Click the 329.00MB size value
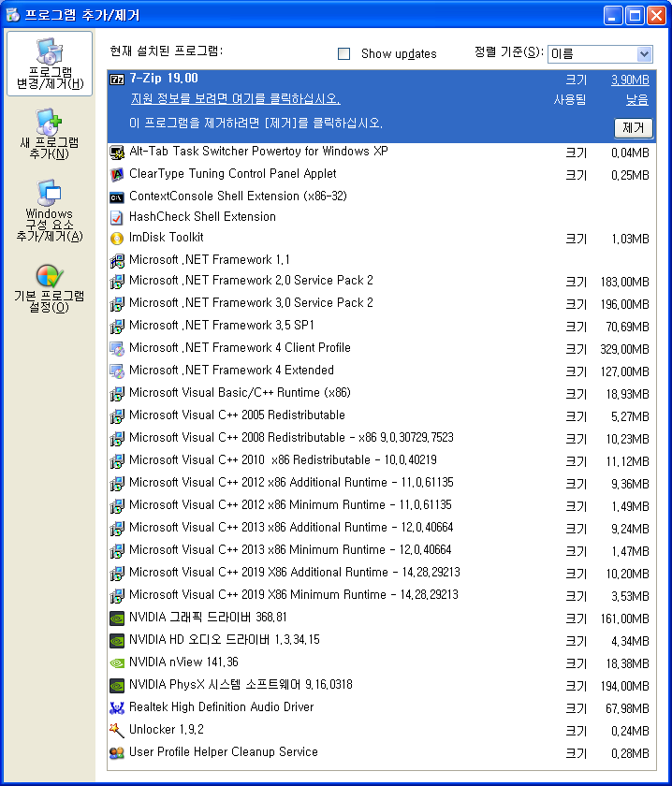Viewport: 672px width, 786px height. coord(624,349)
